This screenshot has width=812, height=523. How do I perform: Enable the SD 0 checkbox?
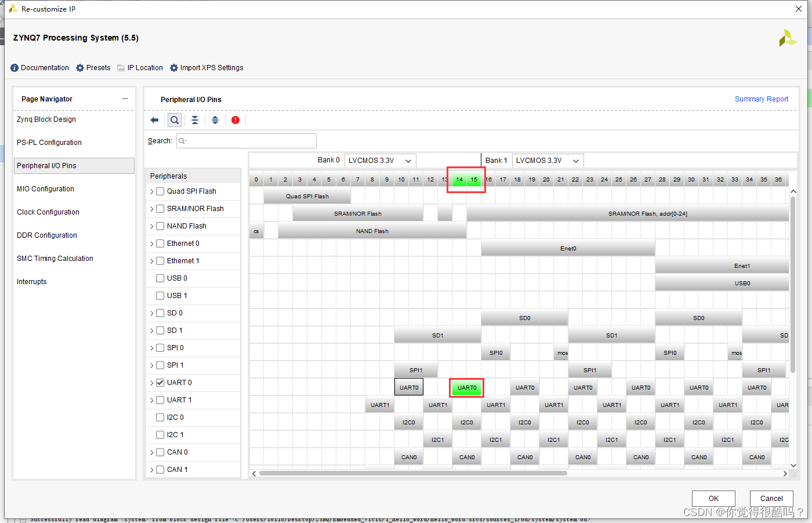(160, 313)
